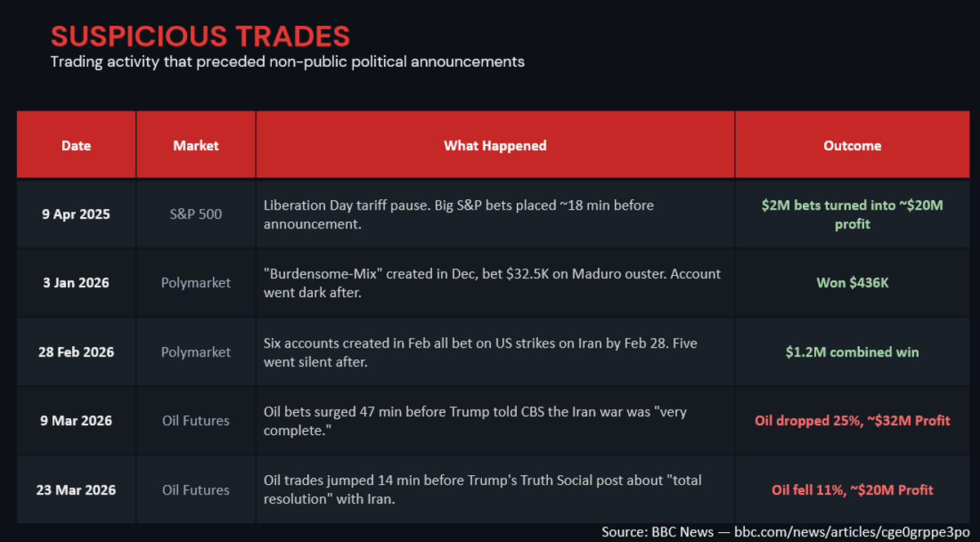Click the subtitle about non-public political announcements
The width and height of the screenshot is (980, 542).
tap(287, 62)
